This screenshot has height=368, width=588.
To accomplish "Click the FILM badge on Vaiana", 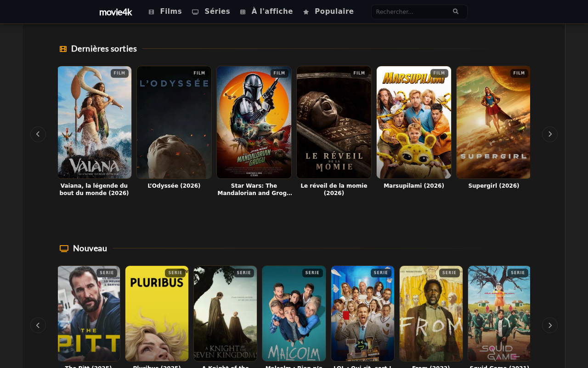I will (119, 73).
